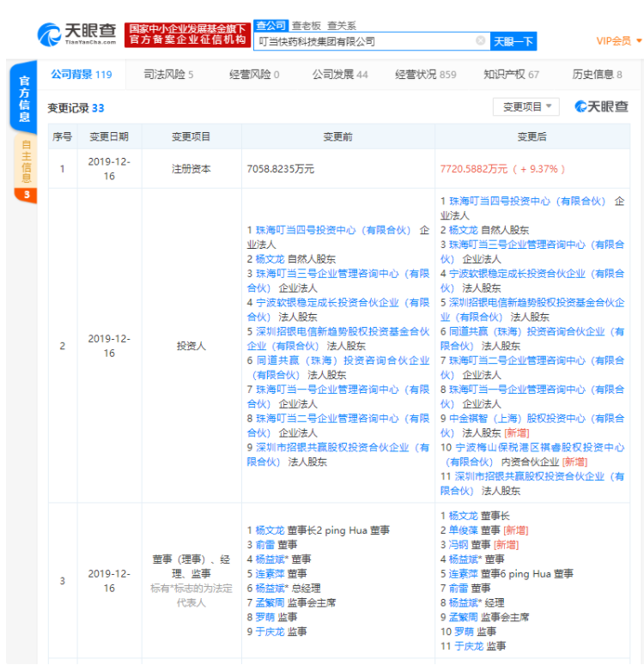Open 孟繁周 监事会主席 link in 变更前 column
This screenshot has width=644, height=665.
(270, 602)
